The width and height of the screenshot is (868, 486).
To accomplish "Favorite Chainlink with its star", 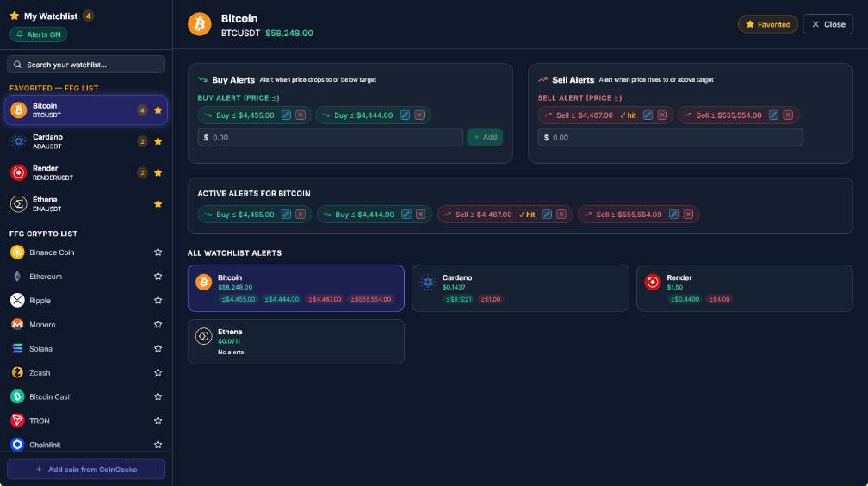I will pos(158,445).
